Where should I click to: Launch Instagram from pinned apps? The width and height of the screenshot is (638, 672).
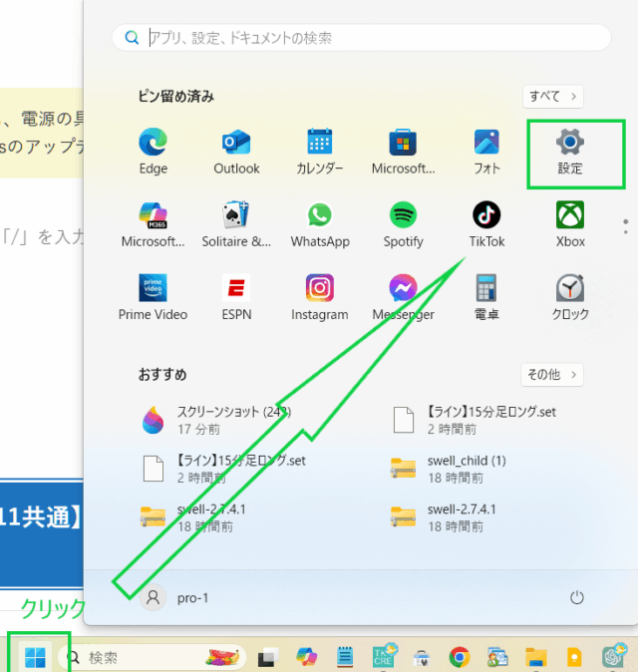[x=320, y=297]
